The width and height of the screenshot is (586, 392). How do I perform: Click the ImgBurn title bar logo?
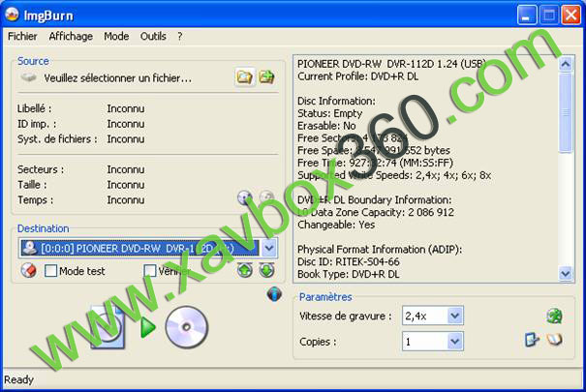tap(12, 15)
